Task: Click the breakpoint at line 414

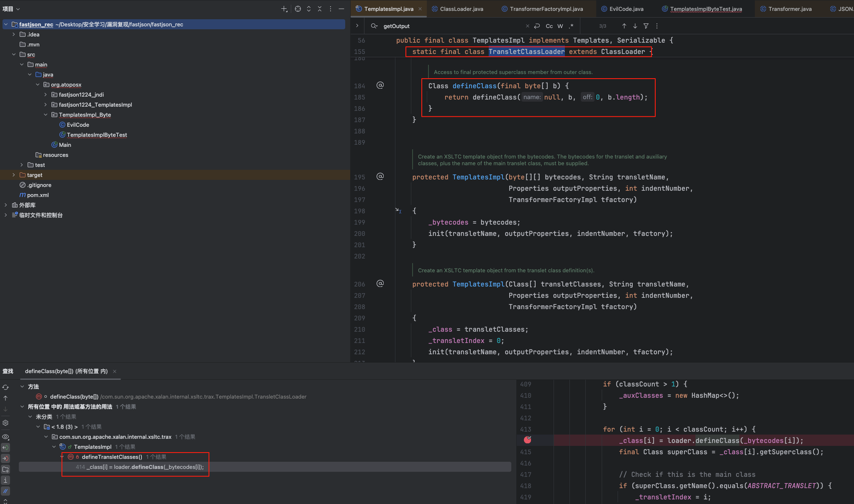Action: pyautogui.click(x=528, y=440)
